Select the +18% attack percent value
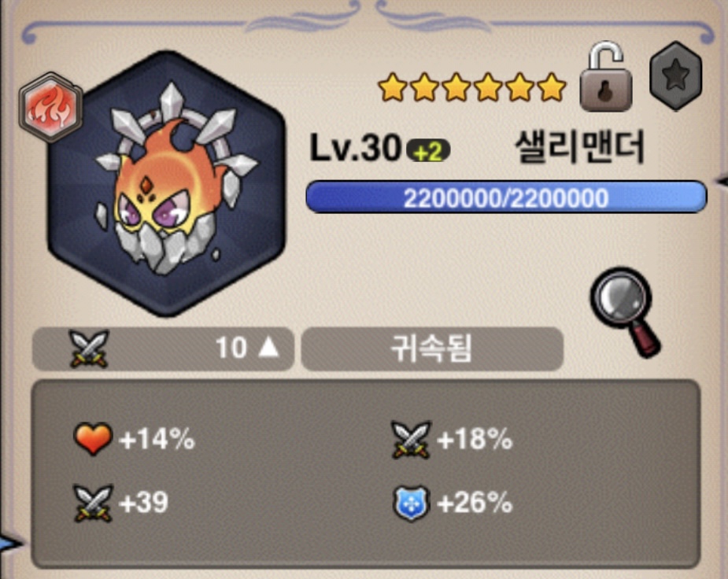 475,439
